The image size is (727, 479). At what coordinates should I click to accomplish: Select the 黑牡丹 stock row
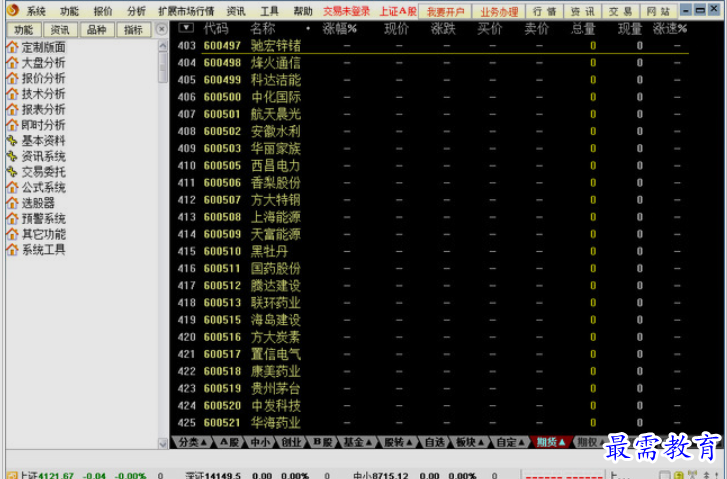click(432, 251)
